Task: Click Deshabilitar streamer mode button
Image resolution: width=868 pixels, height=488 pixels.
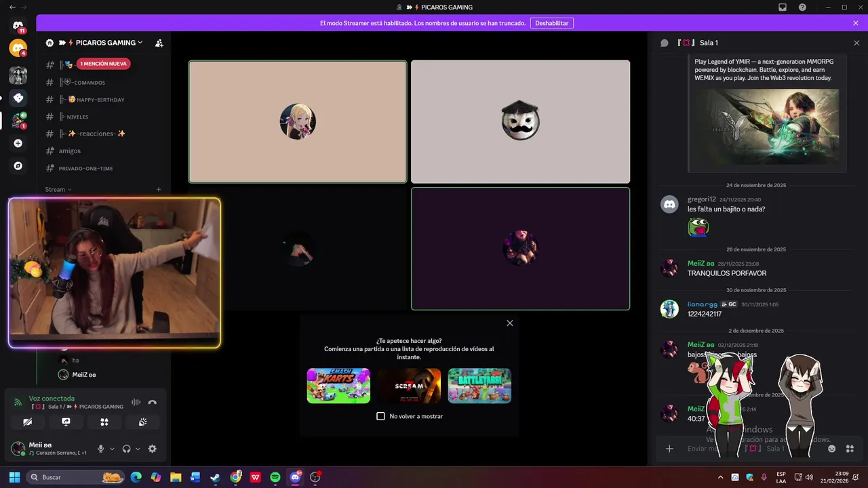Action: (551, 23)
